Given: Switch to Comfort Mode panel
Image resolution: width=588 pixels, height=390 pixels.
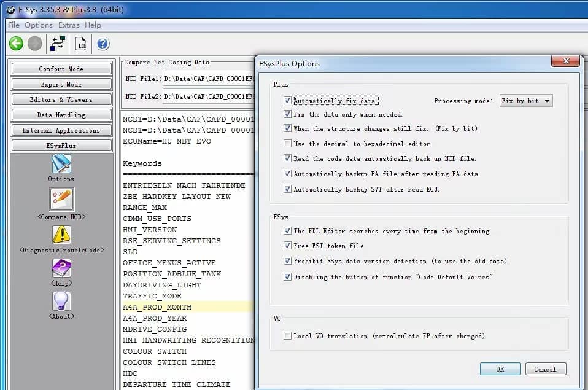Looking at the screenshot, I should point(61,69).
